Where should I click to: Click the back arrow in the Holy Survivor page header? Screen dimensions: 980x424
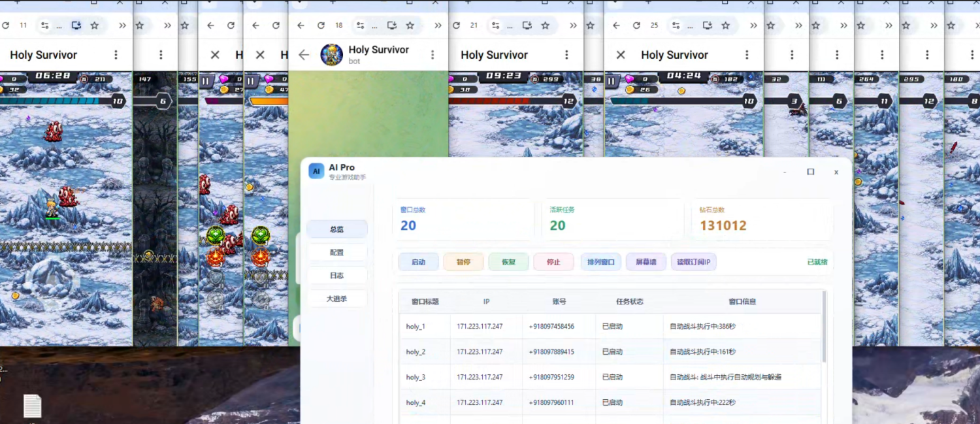pyautogui.click(x=304, y=55)
